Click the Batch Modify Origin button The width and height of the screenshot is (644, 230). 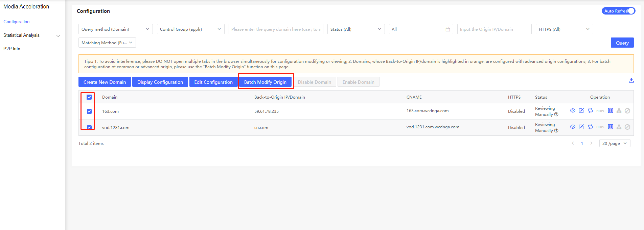(265, 82)
